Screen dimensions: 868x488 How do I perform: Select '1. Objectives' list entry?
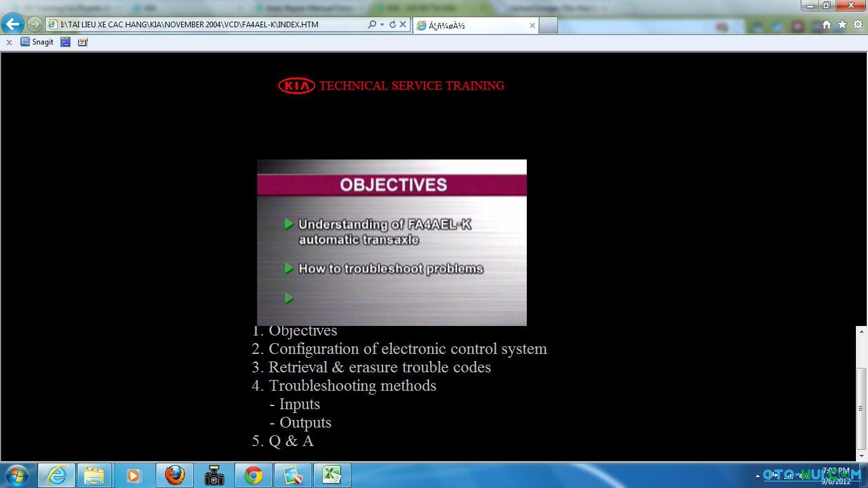tap(294, 330)
